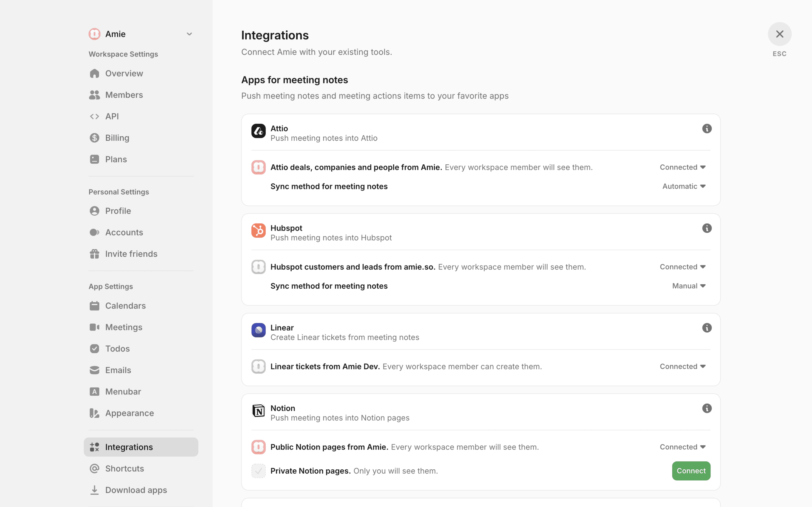
Task: Open Attio deals Connected dropdown
Action: tap(683, 167)
